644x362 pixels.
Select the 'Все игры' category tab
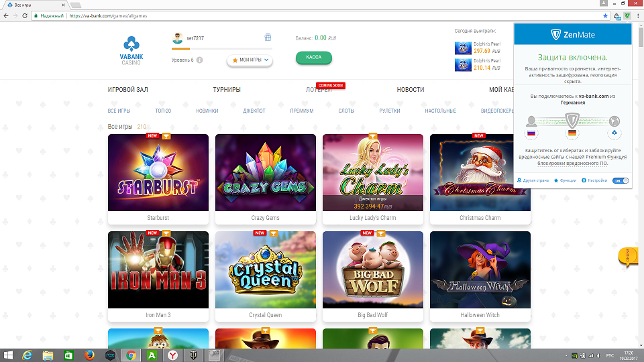119,111
